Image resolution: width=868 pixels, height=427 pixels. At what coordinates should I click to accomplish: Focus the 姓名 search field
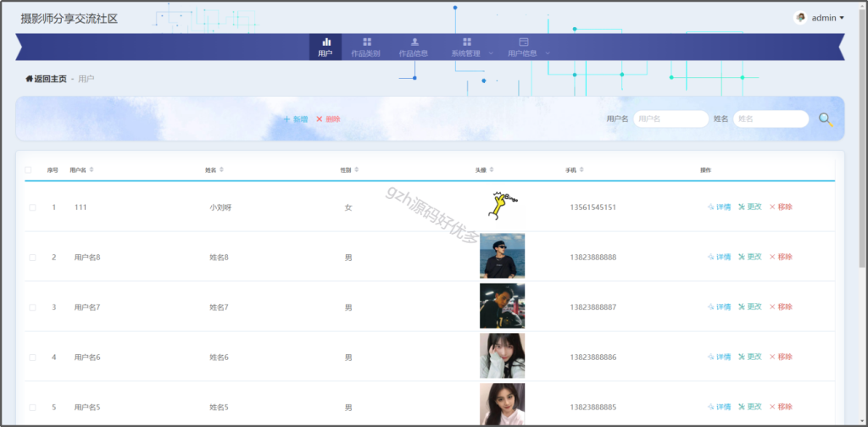point(771,119)
